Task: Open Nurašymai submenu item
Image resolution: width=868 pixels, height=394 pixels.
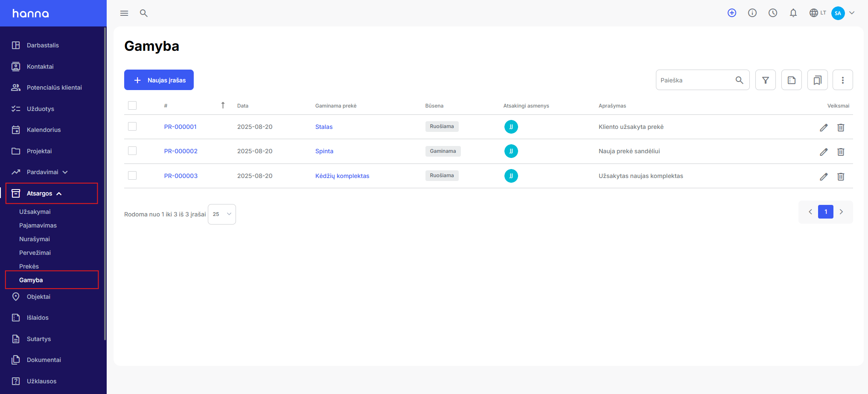Action: point(35,239)
